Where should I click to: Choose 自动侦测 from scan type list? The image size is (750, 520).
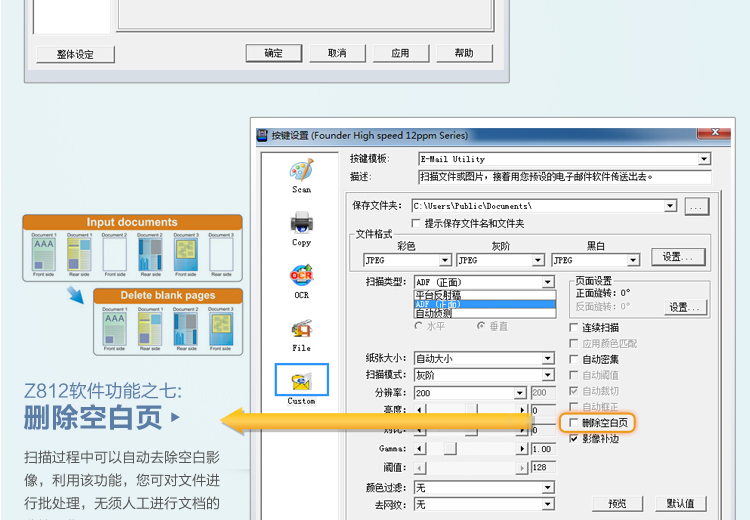(434, 314)
